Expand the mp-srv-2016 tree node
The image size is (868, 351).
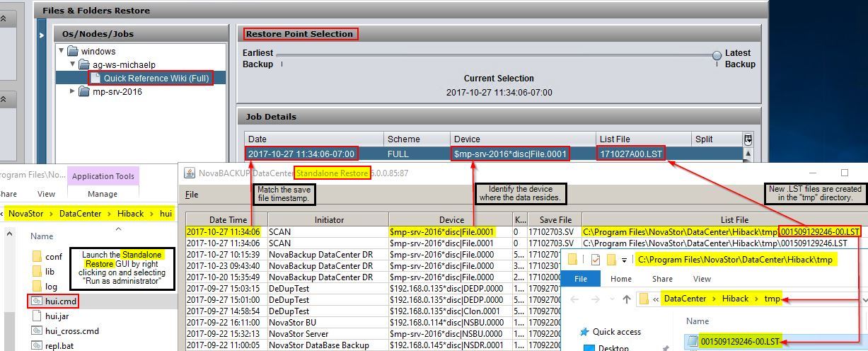73,91
